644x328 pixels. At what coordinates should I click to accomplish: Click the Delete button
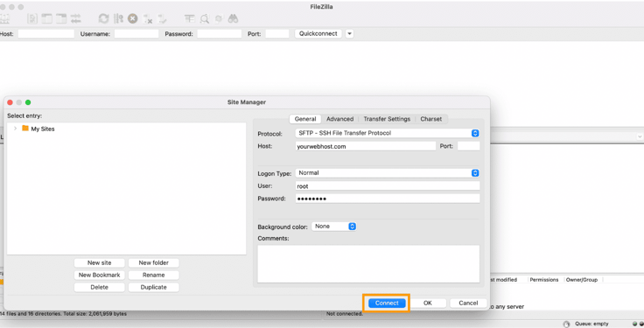point(100,288)
